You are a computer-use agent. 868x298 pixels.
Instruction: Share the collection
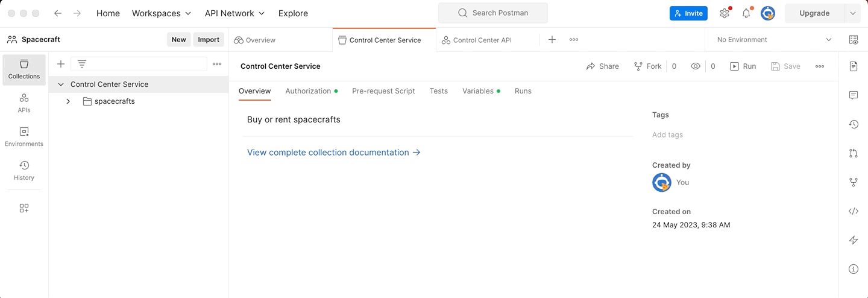tap(603, 66)
